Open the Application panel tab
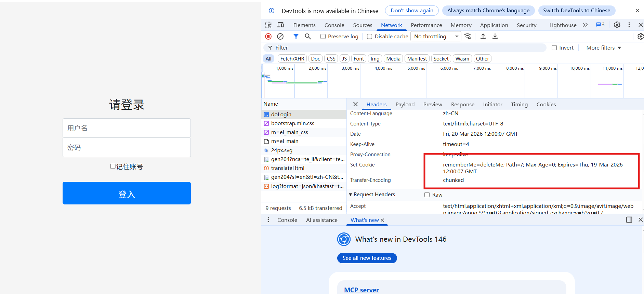Viewport: 644px width, 294px height. [494, 25]
